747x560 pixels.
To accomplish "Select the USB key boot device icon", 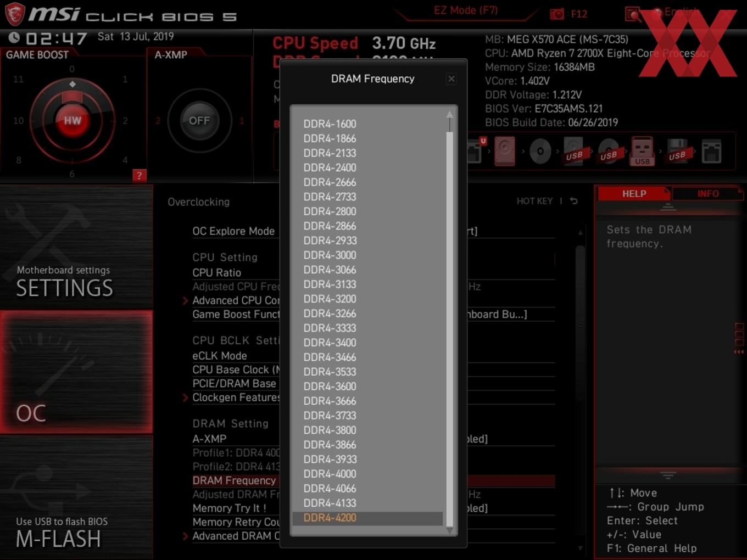I will [642, 152].
